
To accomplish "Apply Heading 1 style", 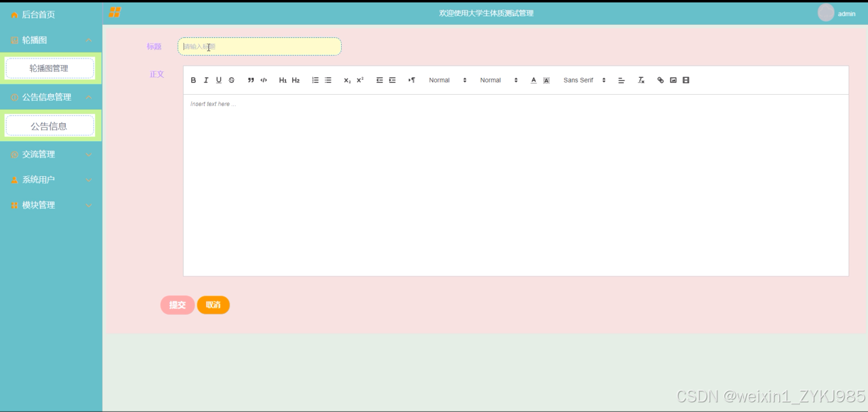I will pos(283,80).
